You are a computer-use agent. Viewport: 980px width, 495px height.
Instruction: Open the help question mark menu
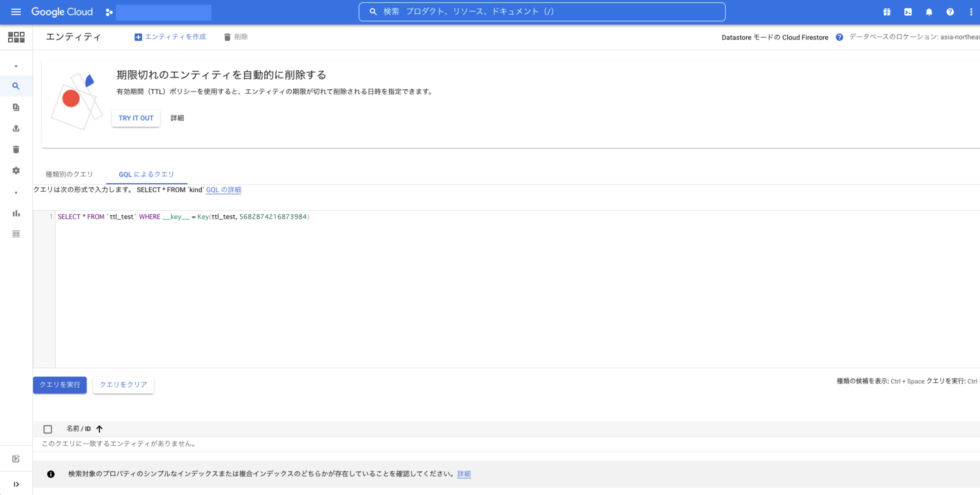point(950,12)
